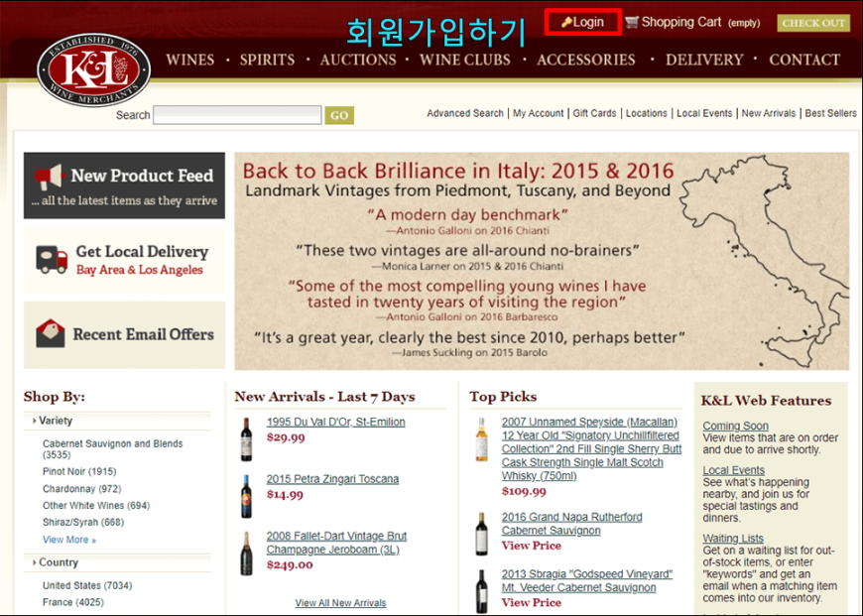
Task: Open the DELIVERY menu
Action: tap(704, 60)
